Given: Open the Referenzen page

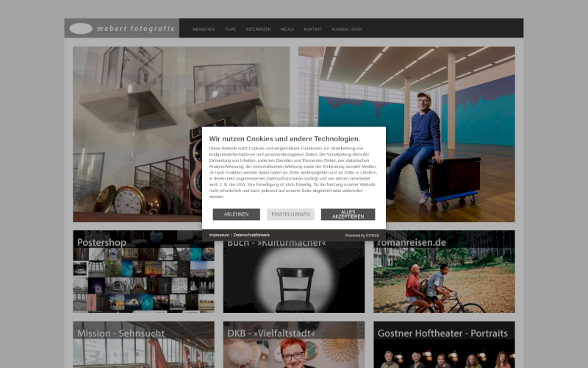Looking at the screenshot, I should pyautogui.click(x=258, y=29).
